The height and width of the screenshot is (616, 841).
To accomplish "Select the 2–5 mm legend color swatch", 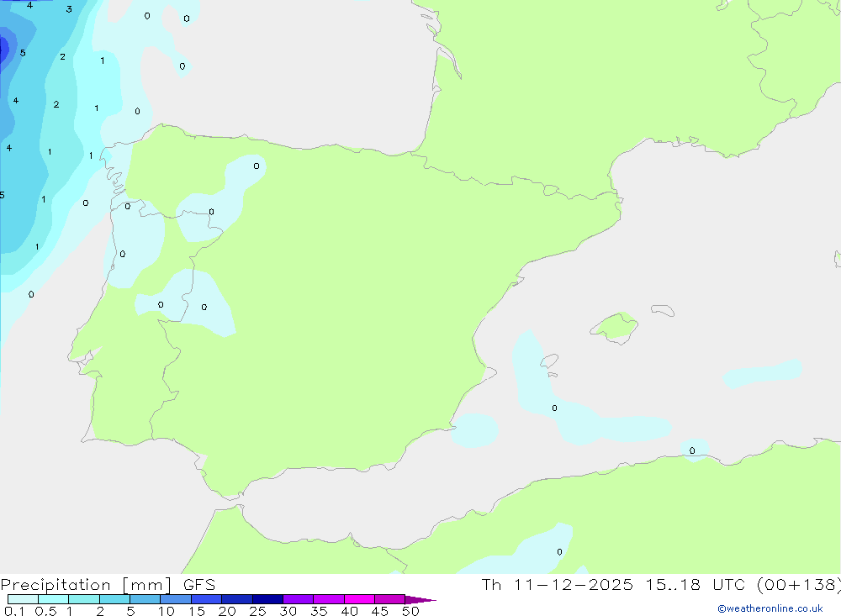I will (x=114, y=599).
